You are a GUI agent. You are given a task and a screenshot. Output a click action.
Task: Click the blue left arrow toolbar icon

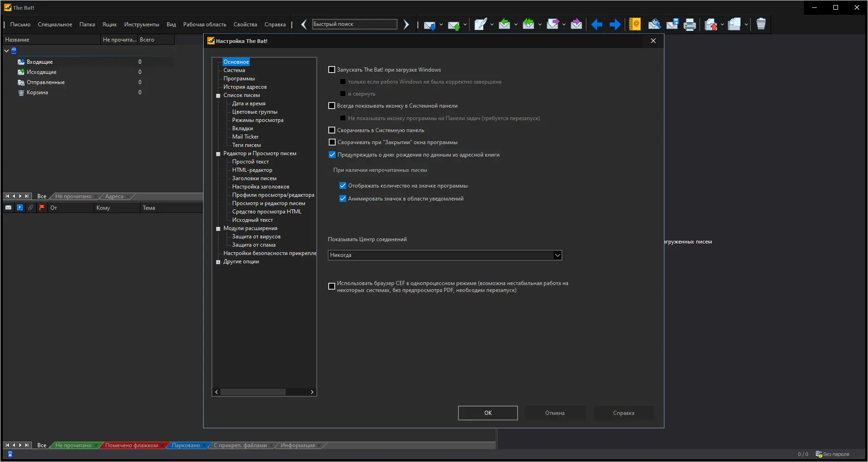tap(597, 24)
